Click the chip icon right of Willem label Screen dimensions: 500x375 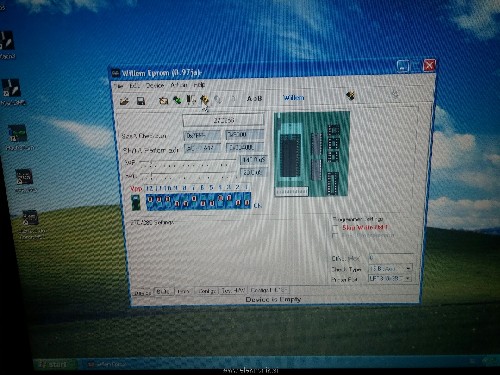[350, 96]
